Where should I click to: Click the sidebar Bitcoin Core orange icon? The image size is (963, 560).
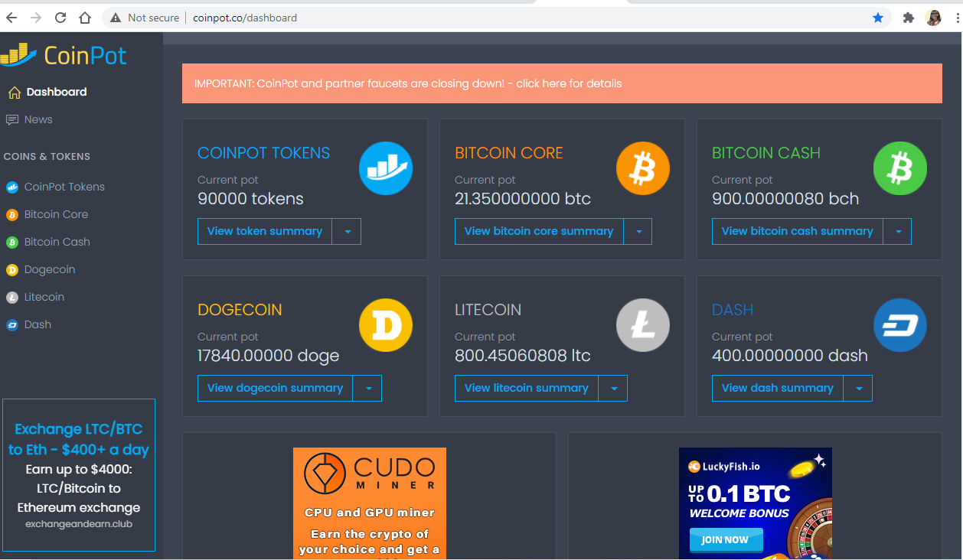(x=12, y=215)
